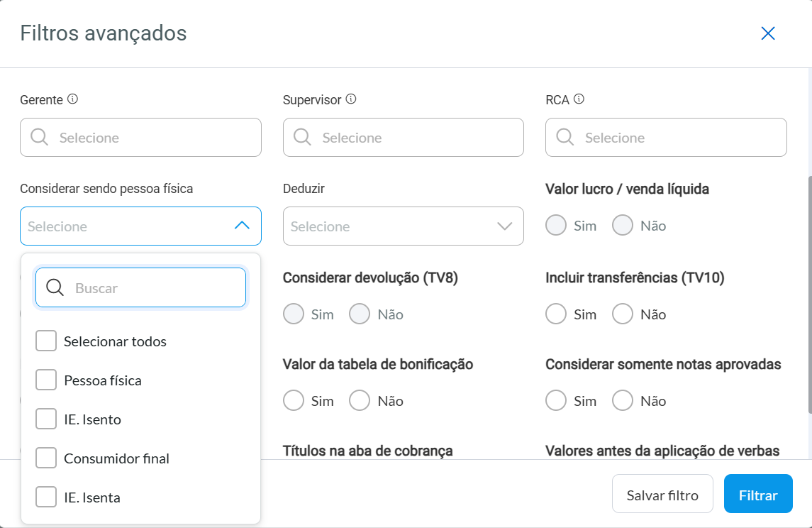Close the Filtros avançados dialog
Viewport: 812px width, 528px height.
pyautogui.click(x=767, y=33)
